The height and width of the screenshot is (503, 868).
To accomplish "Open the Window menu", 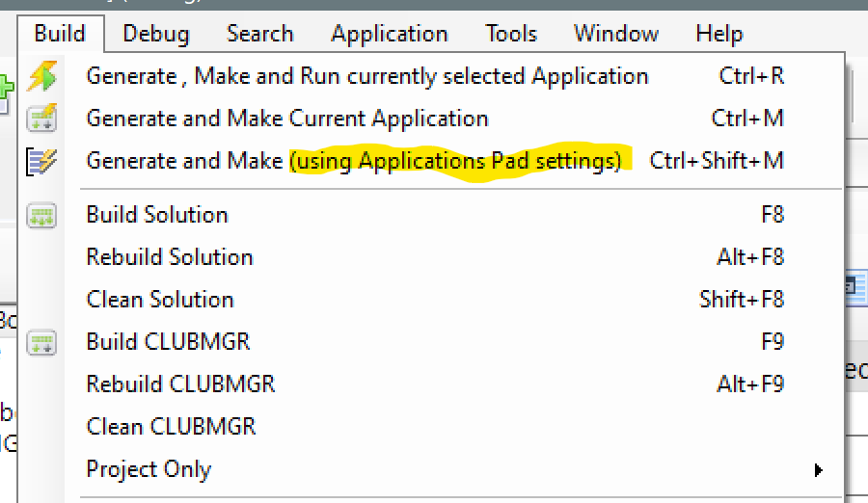I will [614, 35].
